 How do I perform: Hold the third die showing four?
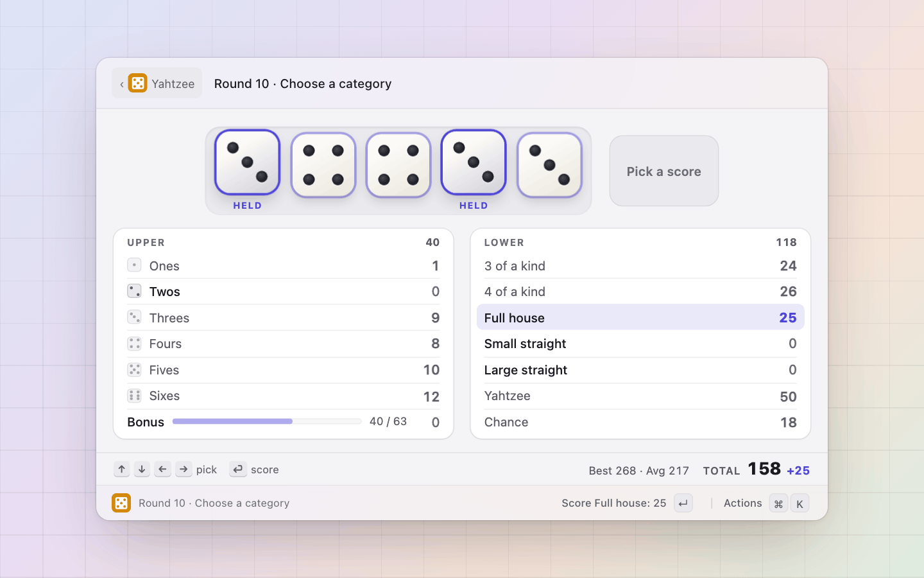coord(398,165)
